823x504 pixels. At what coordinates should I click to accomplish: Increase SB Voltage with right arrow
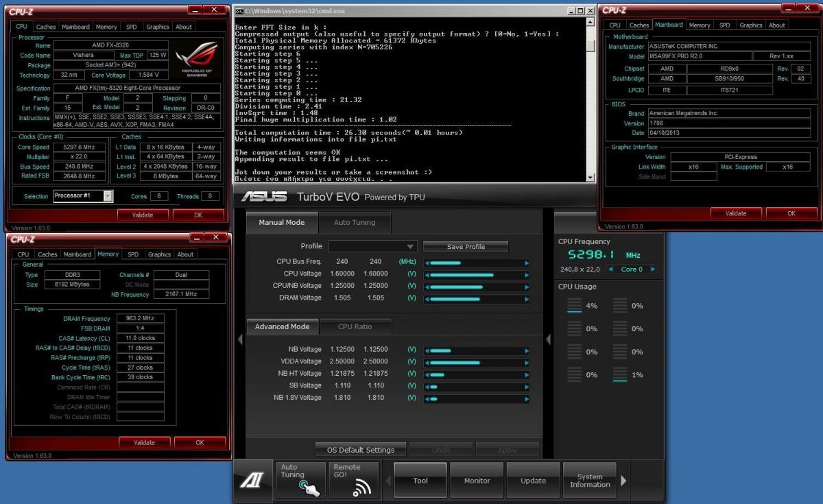(x=527, y=387)
